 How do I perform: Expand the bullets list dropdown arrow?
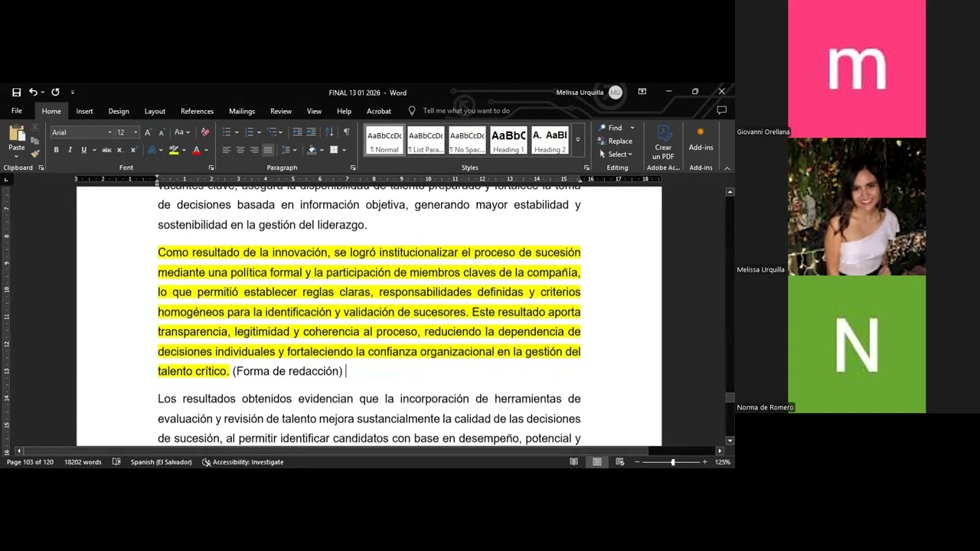[237, 132]
